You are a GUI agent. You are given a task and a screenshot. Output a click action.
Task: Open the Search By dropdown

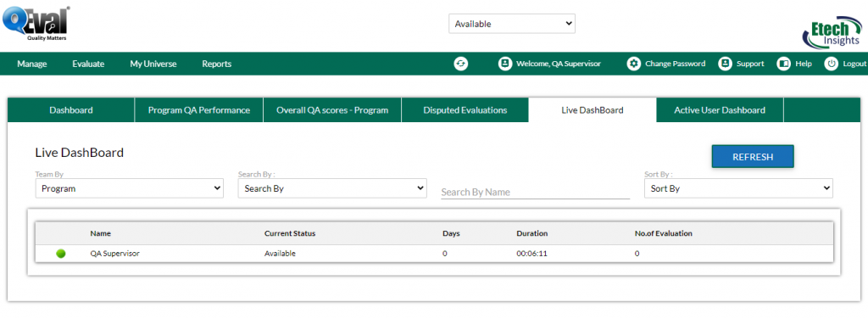(x=332, y=188)
